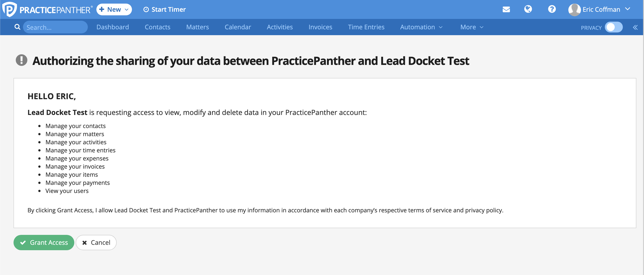
Task: Collapse navigation with double chevron icon
Action: pos(635,27)
